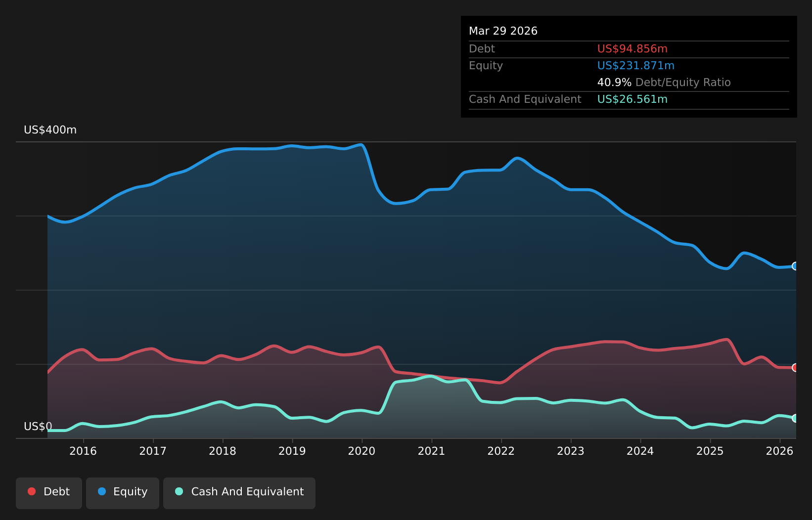Click the Equity row label in tooltip
Image resolution: width=812 pixels, height=520 pixels.
coord(486,66)
